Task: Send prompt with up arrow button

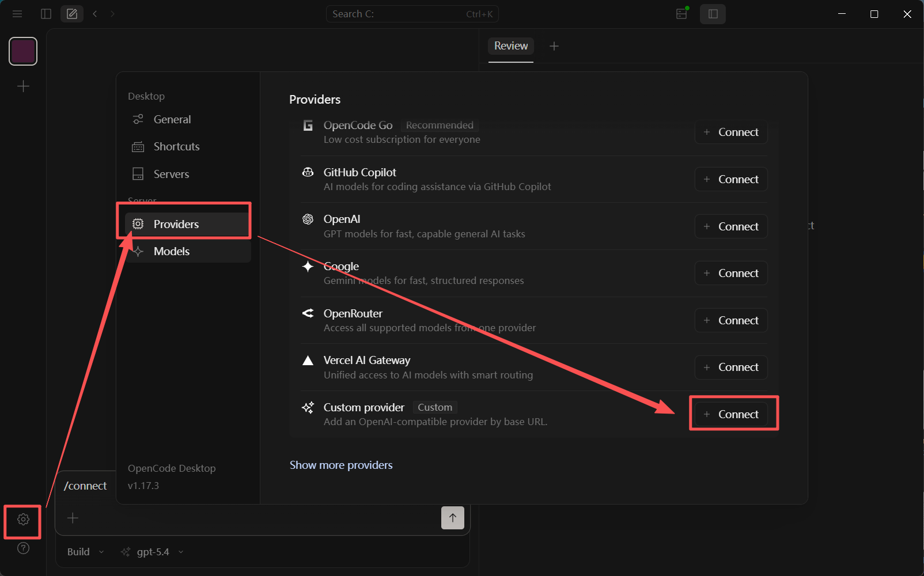Action: point(453,518)
